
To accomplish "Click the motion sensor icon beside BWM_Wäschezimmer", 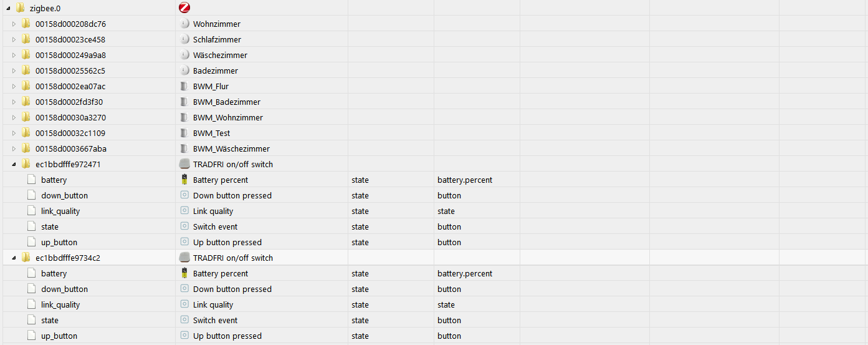I will (184, 148).
